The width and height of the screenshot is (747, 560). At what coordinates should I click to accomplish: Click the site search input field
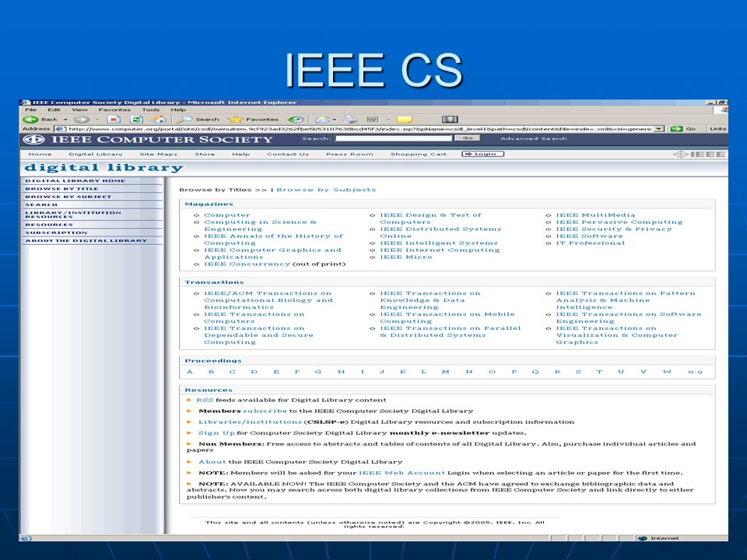[x=394, y=138]
